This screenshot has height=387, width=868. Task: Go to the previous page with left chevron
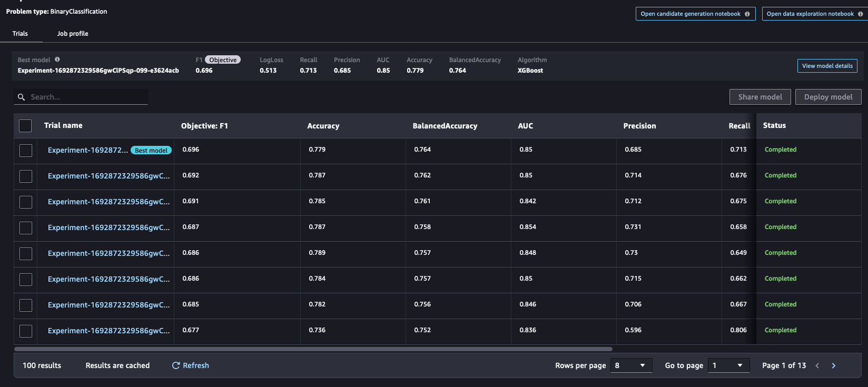click(x=817, y=366)
